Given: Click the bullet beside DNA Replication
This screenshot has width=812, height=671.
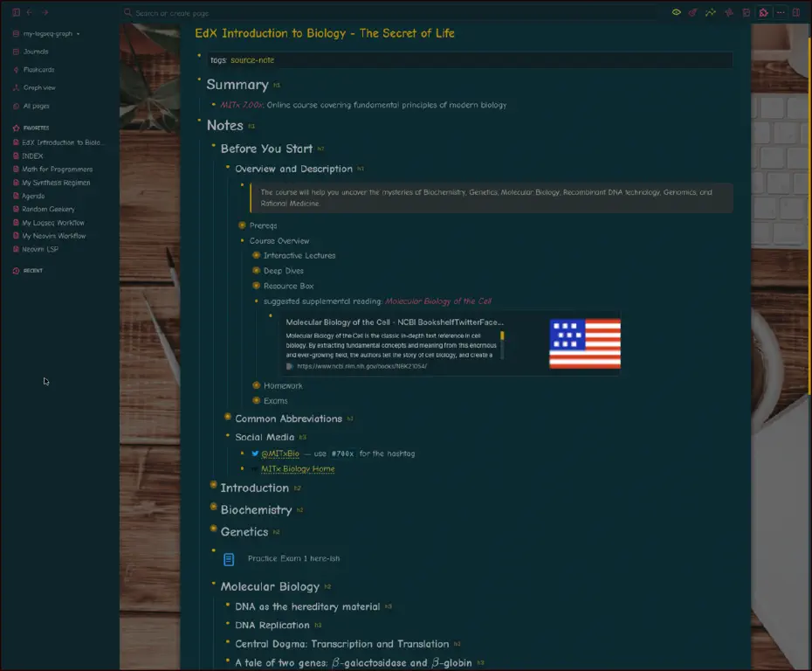Looking at the screenshot, I should pos(227,623).
